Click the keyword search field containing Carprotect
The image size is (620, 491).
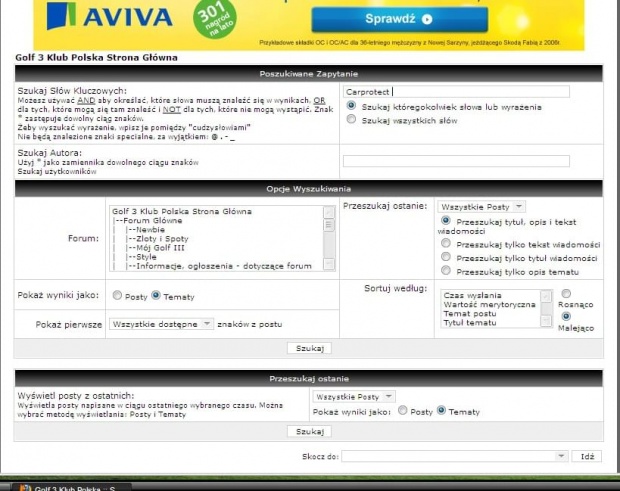[456, 91]
